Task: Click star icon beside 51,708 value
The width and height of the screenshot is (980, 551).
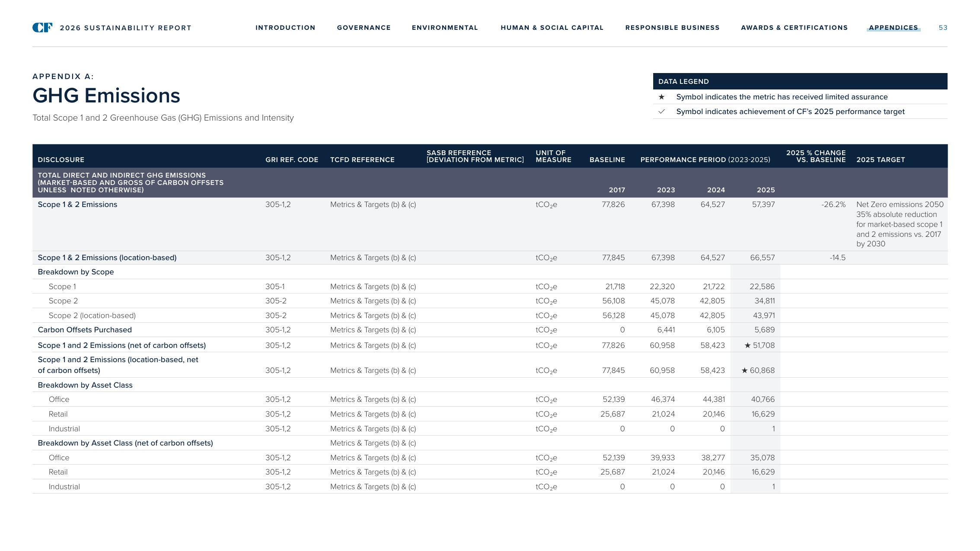Action: pyautogui.click(x=747, y=345)
